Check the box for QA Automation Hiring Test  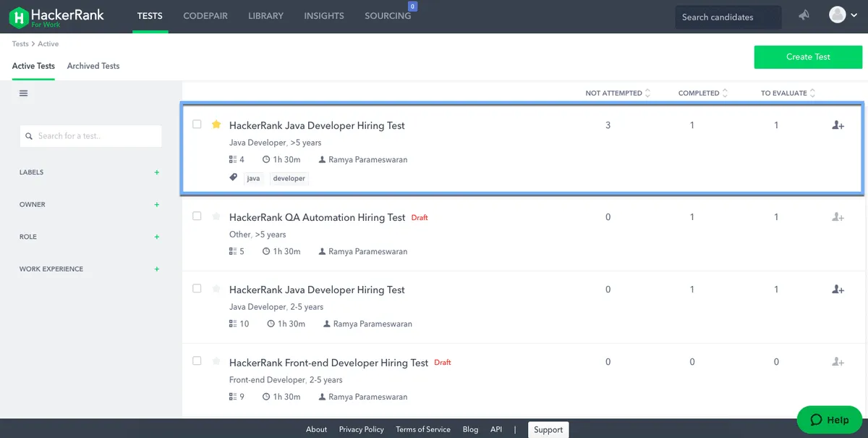click(x=197, y=216)
